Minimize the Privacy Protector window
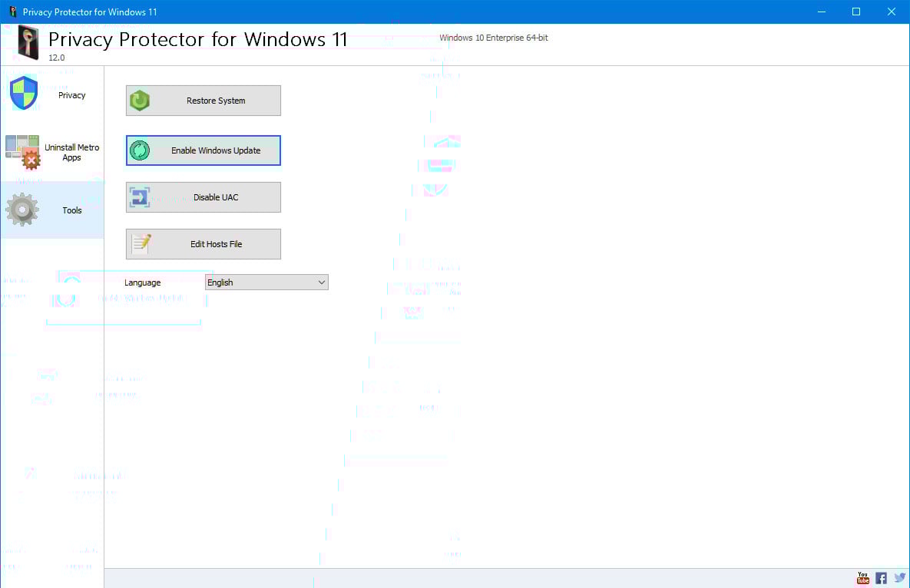This screenshot has width=910, height=588. 821,12
